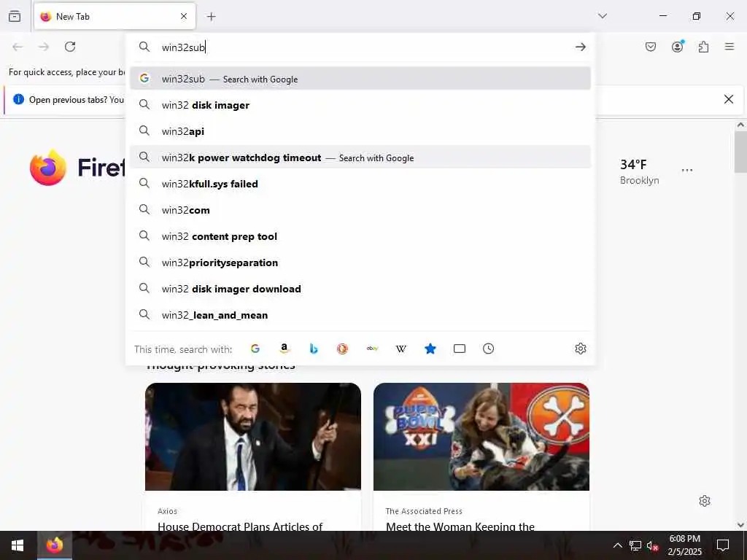Search this time with Wikipedia icon

click(x=401, y=349)
